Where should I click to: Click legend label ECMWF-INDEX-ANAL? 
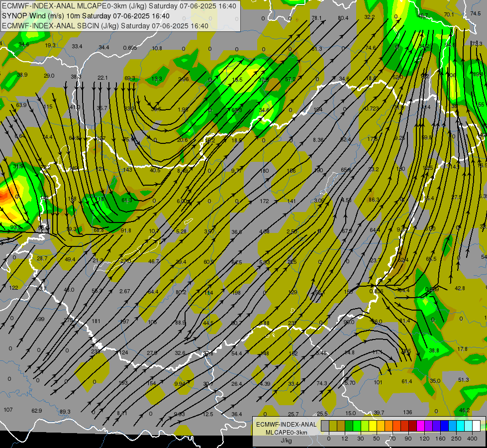[287, 425]
